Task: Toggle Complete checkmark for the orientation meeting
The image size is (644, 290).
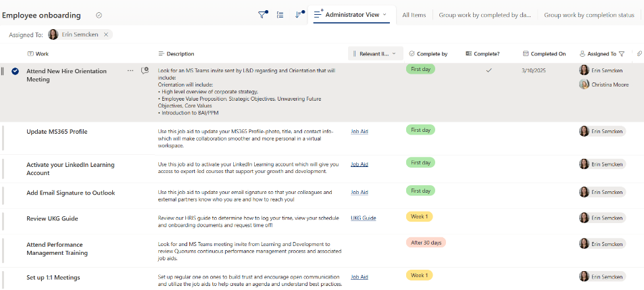Action: (489, 70)
